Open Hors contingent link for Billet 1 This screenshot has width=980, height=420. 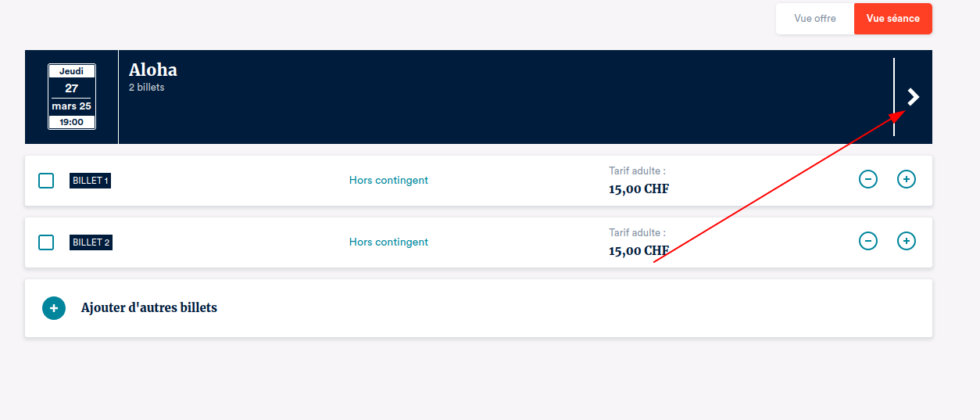point(388,181)
